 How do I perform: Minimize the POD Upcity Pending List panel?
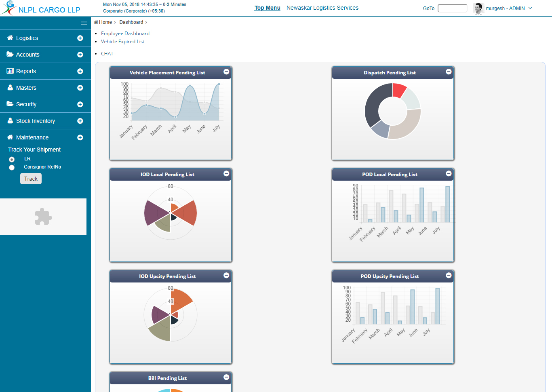tap(449, 276)
